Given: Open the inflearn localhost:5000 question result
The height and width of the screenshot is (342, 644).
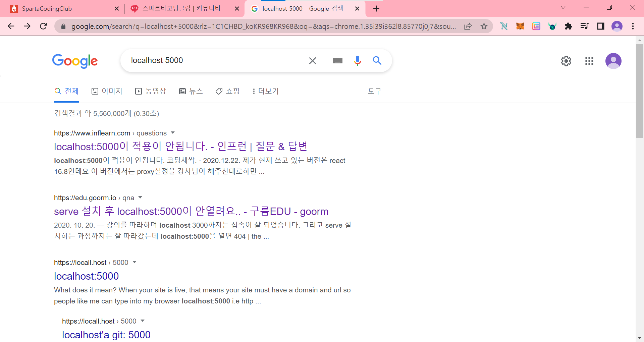Looking at the screenshot, I should (x=181, y=147).
